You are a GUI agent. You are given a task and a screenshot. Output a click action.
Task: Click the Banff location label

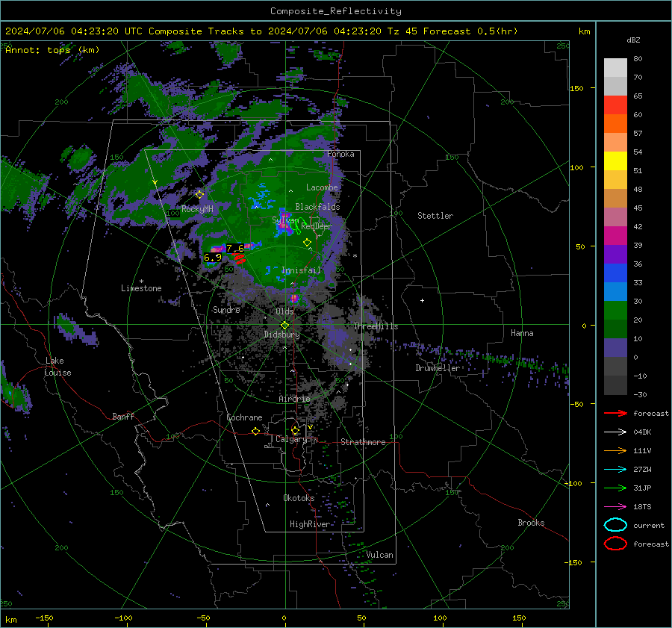click(x=123, y=416)
